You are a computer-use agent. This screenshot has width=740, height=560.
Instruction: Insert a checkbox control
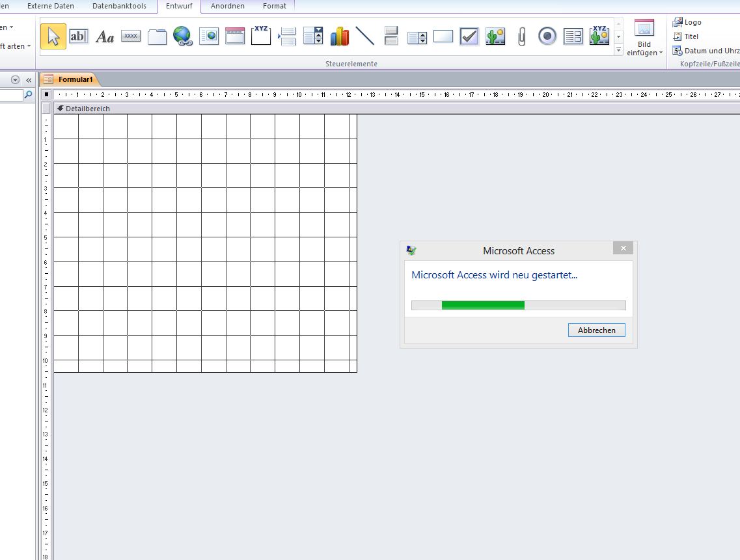469,36
